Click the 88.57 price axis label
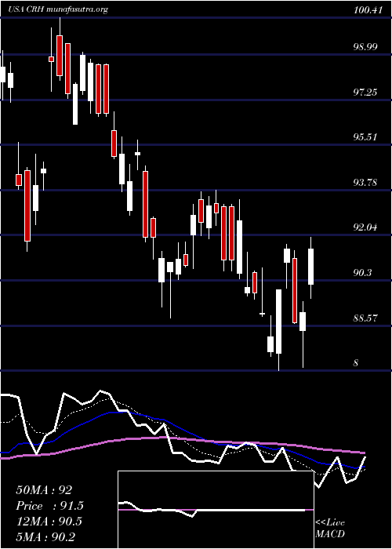The height and width of the screenshot is (549, 392). (365, 318)
